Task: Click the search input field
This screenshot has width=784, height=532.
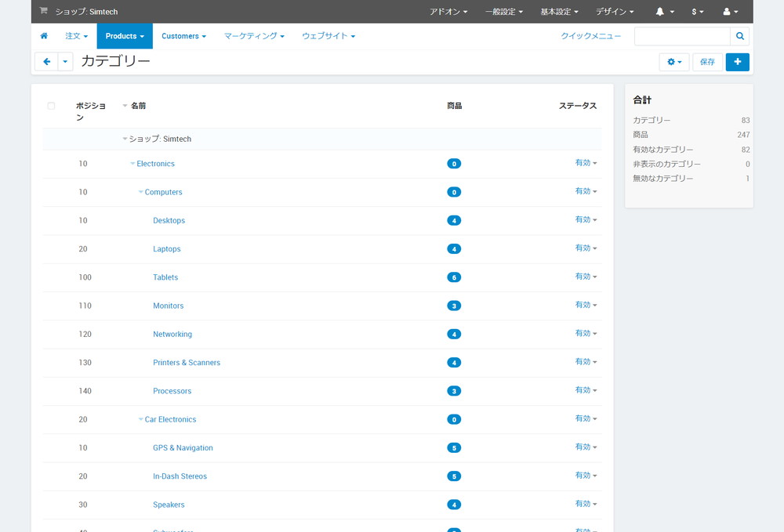Action: (x=683, y=36)
